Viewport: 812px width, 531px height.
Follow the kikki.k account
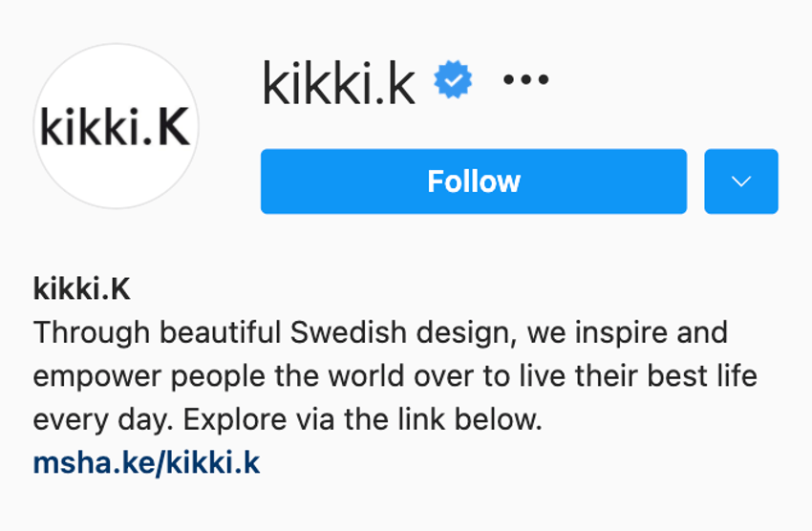[474, 181]
